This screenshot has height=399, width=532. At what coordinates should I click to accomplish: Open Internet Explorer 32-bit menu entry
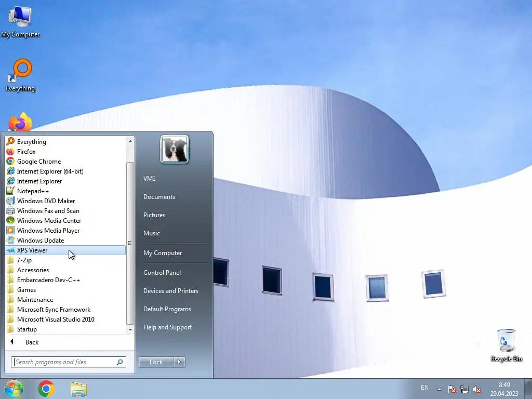click(x=65, y=181)
